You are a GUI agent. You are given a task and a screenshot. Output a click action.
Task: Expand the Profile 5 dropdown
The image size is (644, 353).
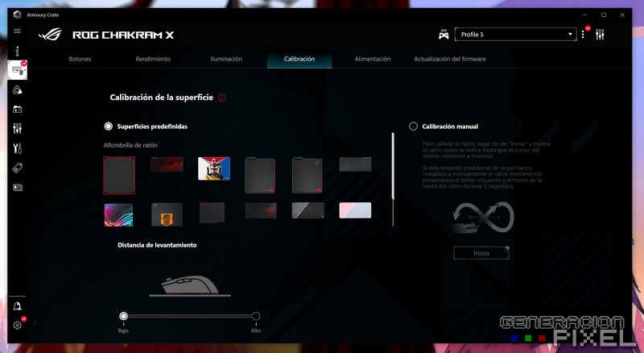click(x=515, y=35)
